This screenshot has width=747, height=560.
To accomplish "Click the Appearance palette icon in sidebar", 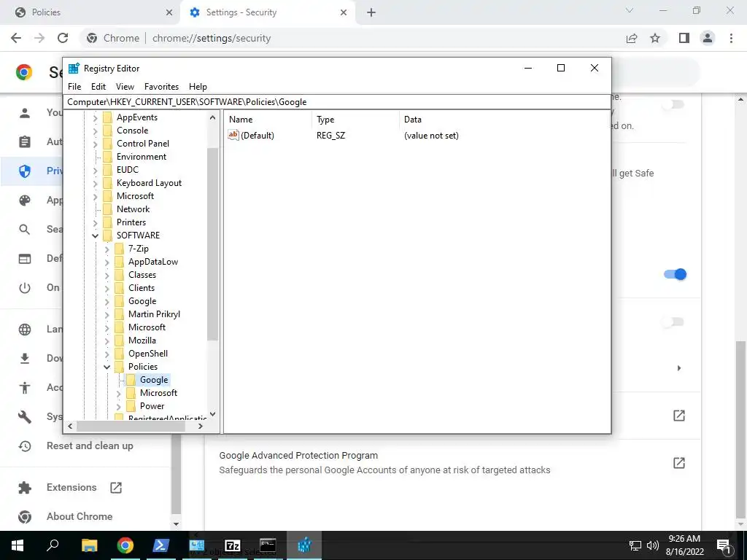I will coord(25,201).
